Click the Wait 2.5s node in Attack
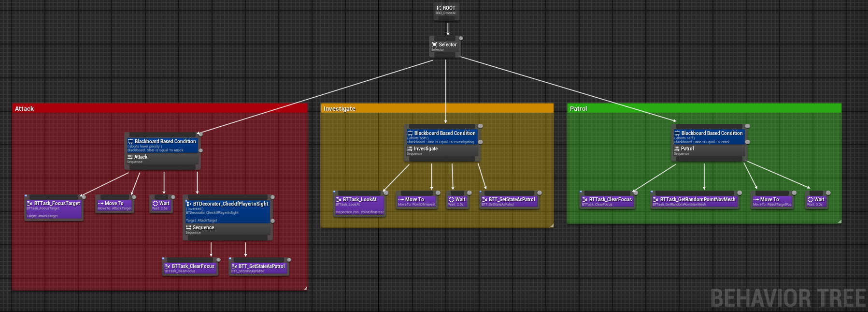Screen dimensions: 868x312 pos(161,206)
